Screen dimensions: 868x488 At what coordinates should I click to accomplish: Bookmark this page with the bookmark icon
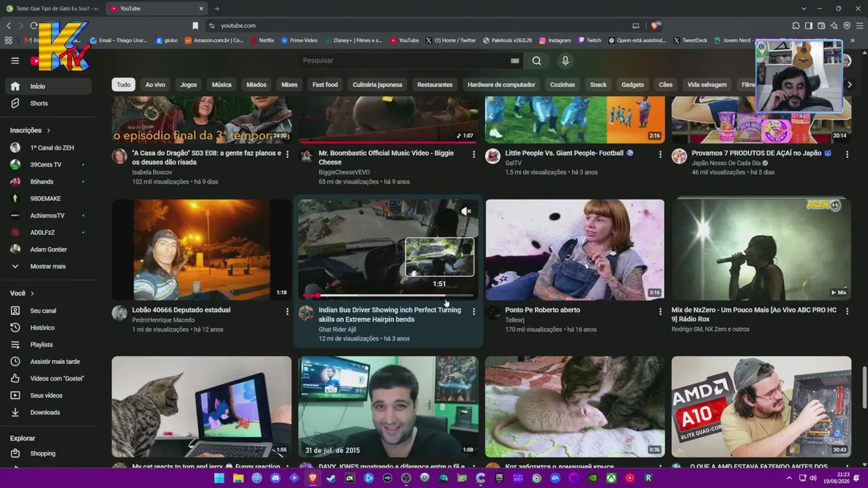coord(195,26)
